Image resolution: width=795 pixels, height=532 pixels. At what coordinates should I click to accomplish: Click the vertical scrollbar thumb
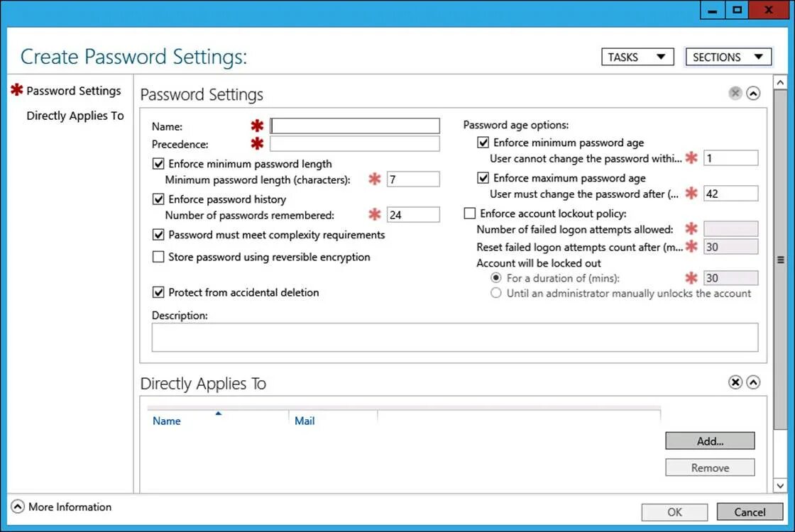(x=780, y=260)
